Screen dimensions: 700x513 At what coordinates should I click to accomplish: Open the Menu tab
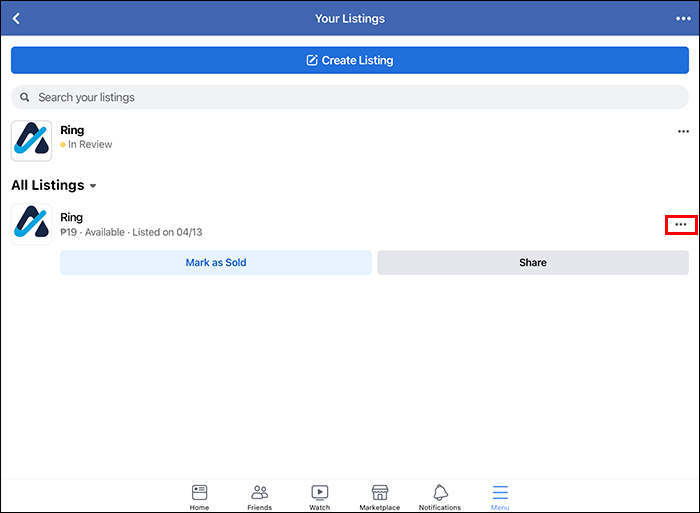pyautogui.click(x=500, y=497)
